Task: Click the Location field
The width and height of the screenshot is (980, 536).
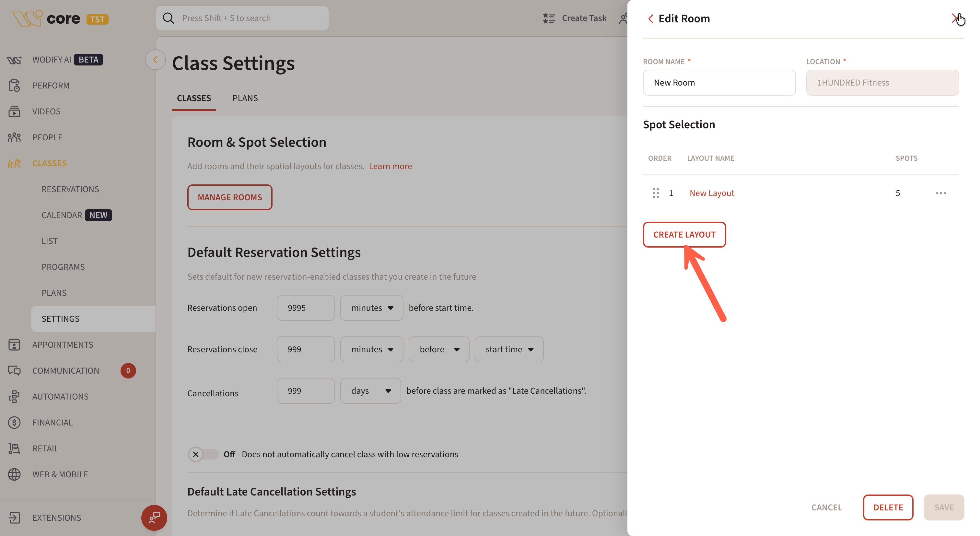Action: [882, 83]
